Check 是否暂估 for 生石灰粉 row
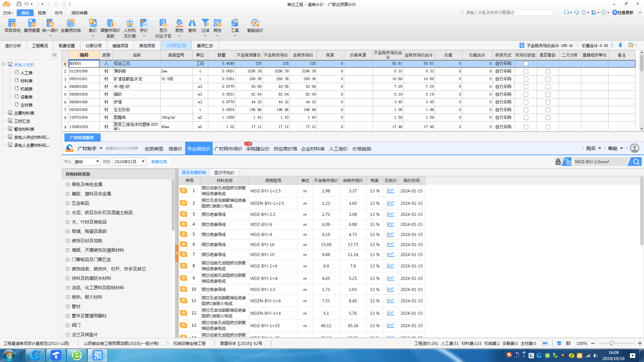Viewport: 644px width, 362px height. 548,110
